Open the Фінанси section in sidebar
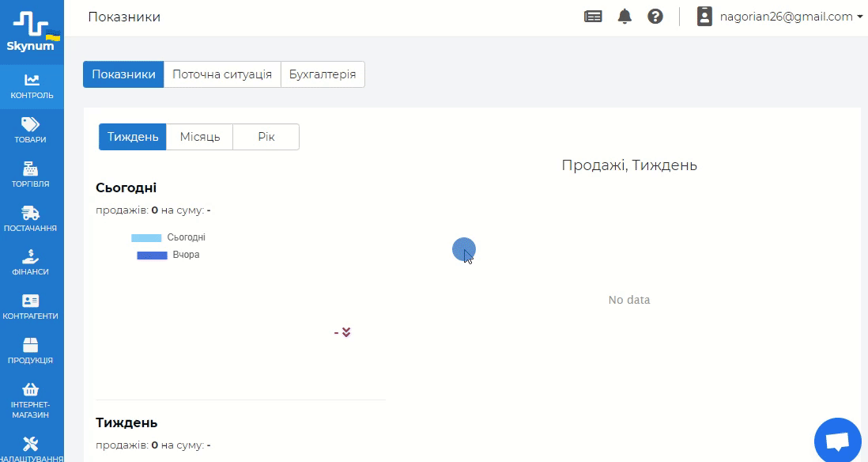 (32, 263)
